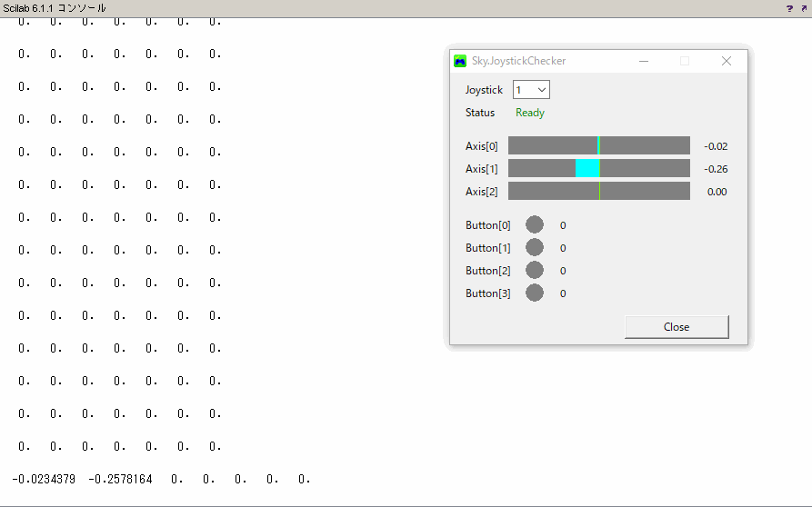Click the Axis[1] label
This screenshot has height=507, width=812.
pos(482,169)
